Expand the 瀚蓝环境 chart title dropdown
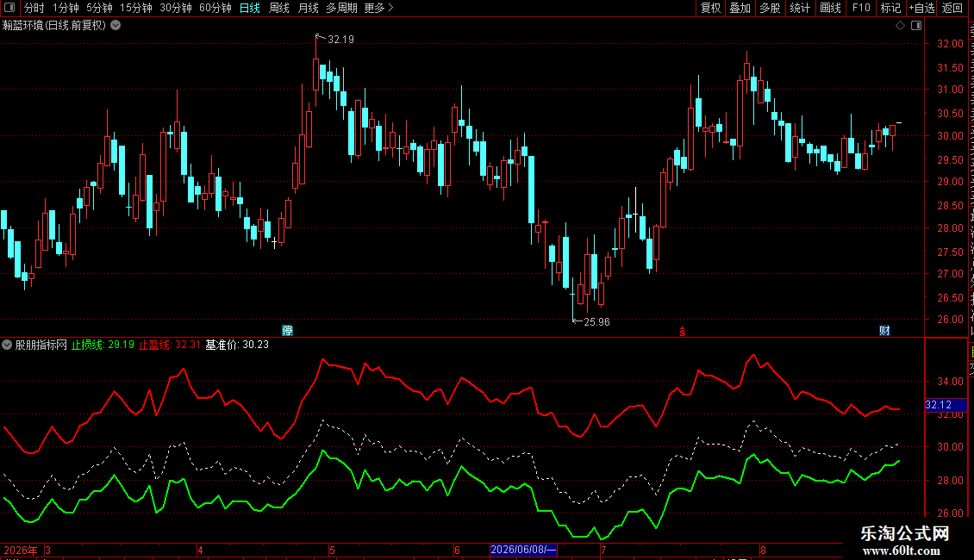This screenshot has width=974, height=560. 116,26
